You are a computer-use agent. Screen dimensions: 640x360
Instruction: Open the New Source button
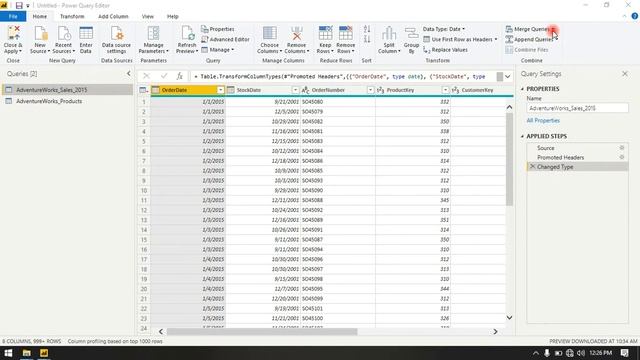coord(40,39)
